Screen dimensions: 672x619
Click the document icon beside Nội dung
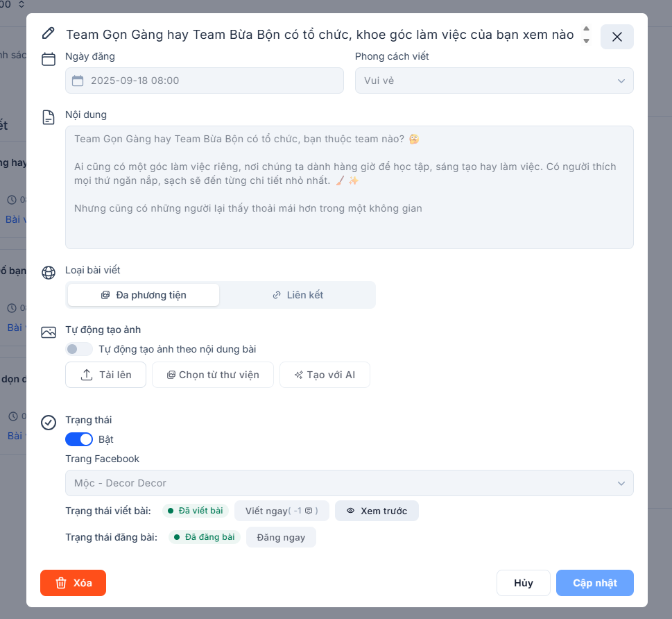[49, 117]
